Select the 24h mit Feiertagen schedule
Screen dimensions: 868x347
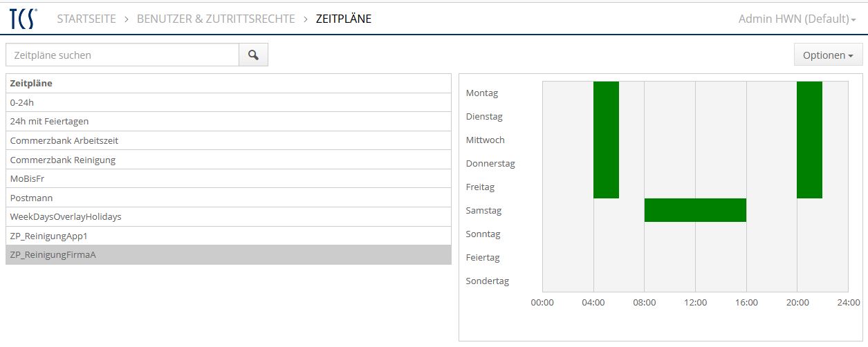(49, 122)
